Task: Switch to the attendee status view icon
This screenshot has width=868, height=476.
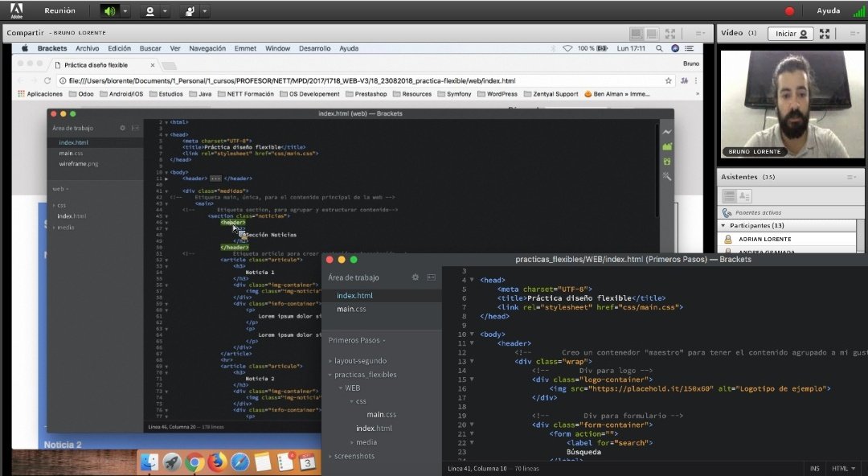Action: tap(744, 196)
